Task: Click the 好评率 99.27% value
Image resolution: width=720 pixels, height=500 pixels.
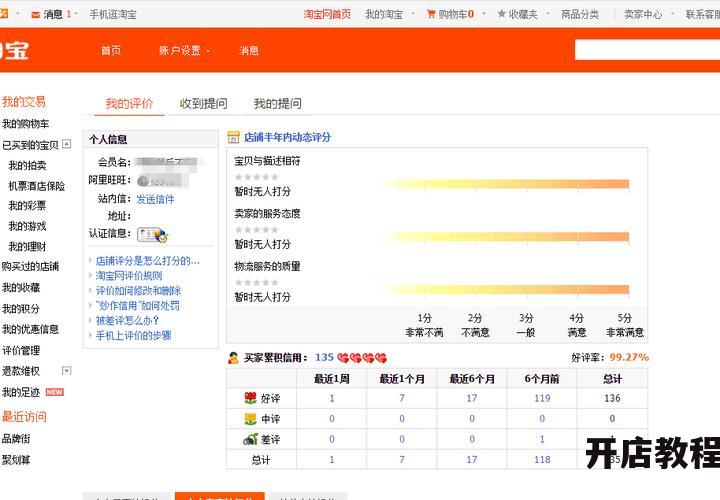Action: pos(629,357)
